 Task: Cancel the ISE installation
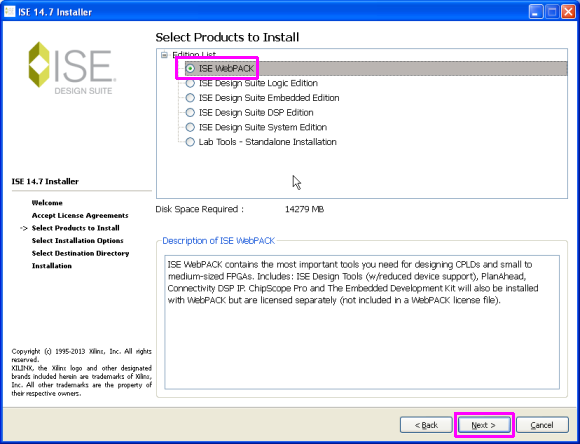(x=542, y=425)
